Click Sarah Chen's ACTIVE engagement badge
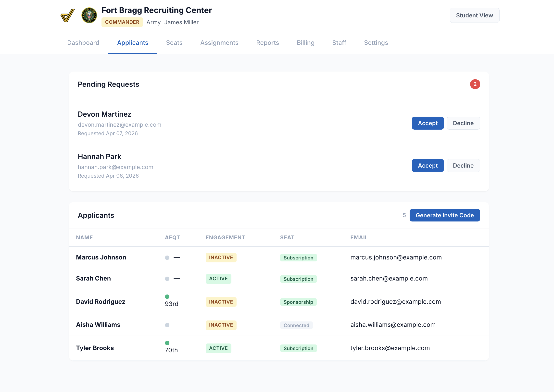The image size is (554, 392). tap(218, 279)
